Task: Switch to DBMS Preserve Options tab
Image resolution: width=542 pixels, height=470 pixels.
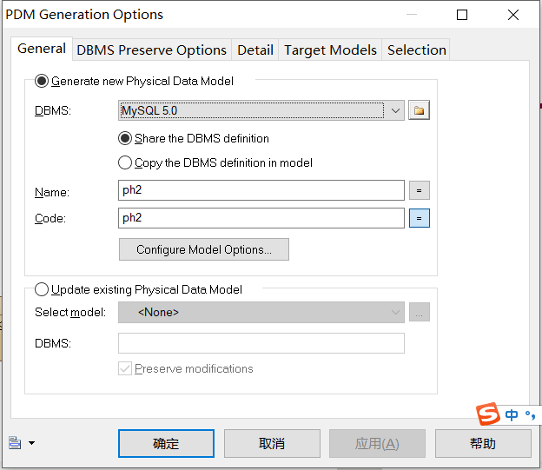Action: (151, 50)
